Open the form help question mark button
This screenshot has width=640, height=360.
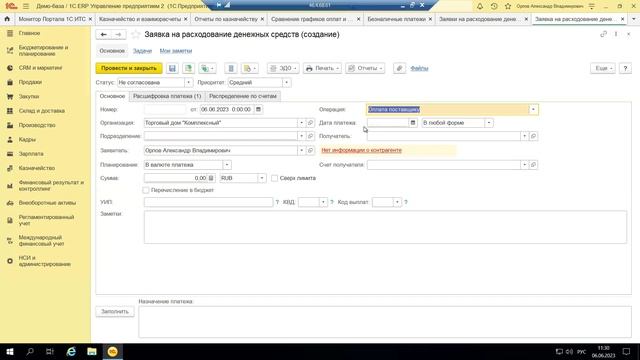(x=625, y=68)
